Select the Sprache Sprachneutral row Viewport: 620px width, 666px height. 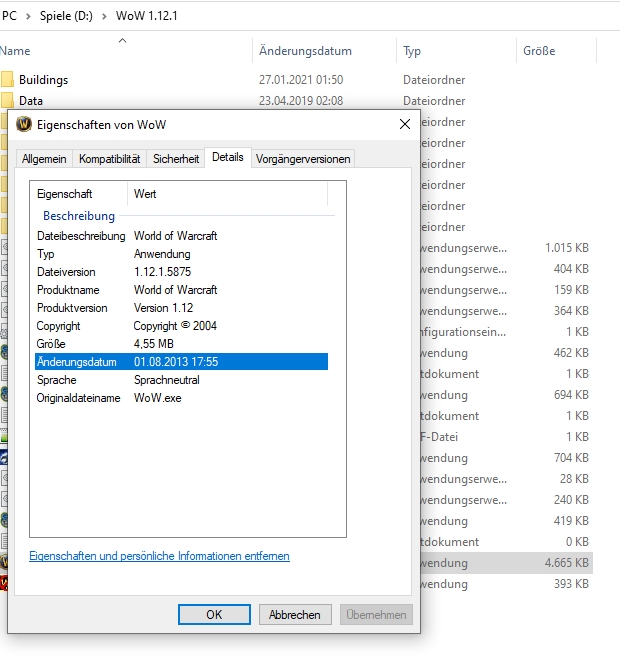[x=181, y=380]
